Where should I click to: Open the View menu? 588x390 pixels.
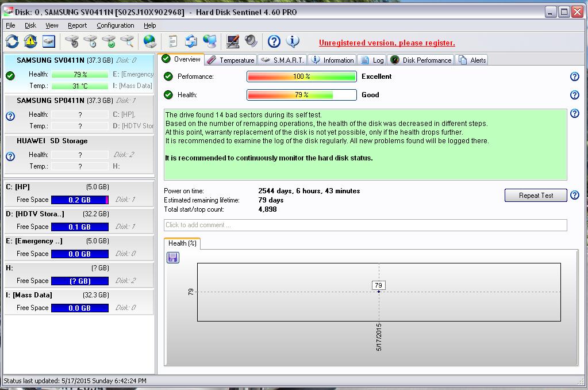(x=52, y=25)
